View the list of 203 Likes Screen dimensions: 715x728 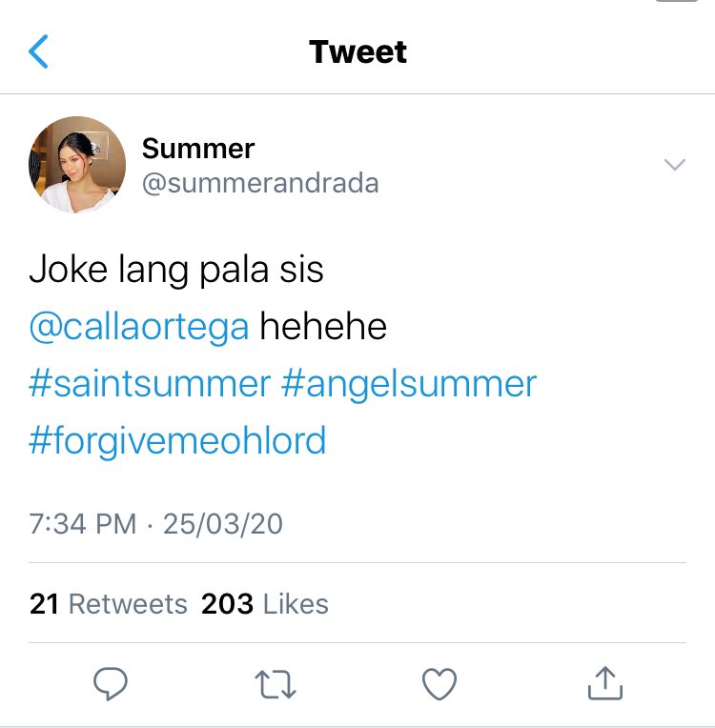click(x=265, y=604)
